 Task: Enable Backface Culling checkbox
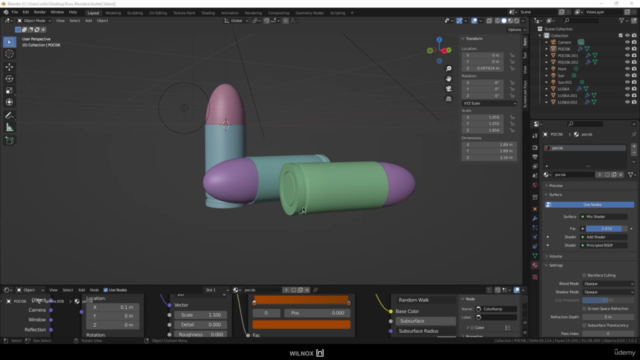click(584, 276)
